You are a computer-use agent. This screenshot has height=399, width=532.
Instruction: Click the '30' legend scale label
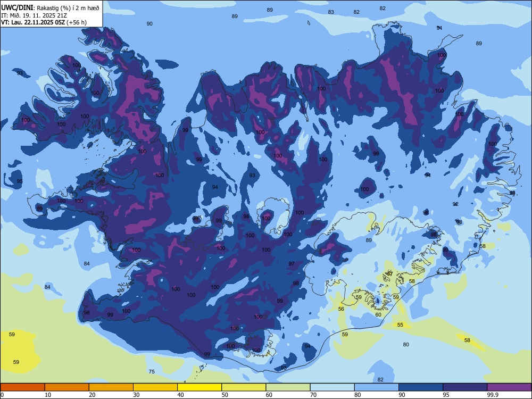[x=136, y=395]
